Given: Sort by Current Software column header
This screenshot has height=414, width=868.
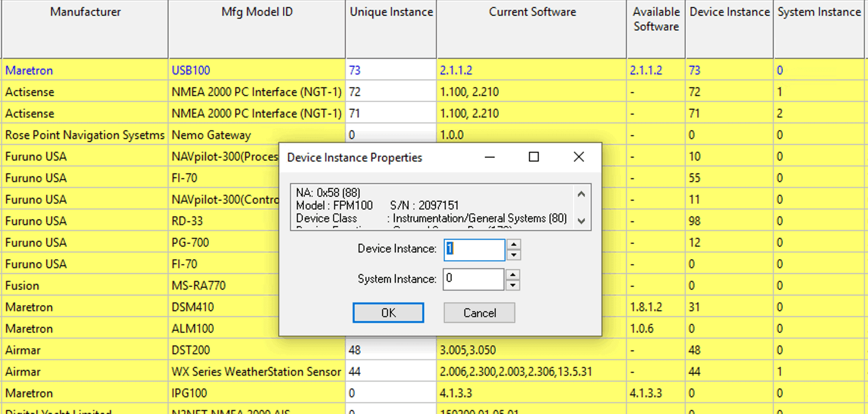Looking at the screenshot, I should click(531, 29).
